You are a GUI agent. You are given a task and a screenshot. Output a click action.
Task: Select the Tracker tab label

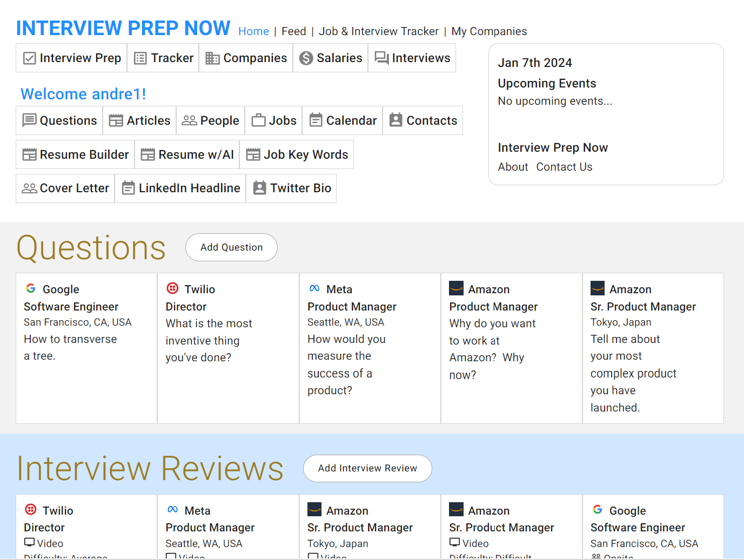pyautogui.click(x=172, y=58)
